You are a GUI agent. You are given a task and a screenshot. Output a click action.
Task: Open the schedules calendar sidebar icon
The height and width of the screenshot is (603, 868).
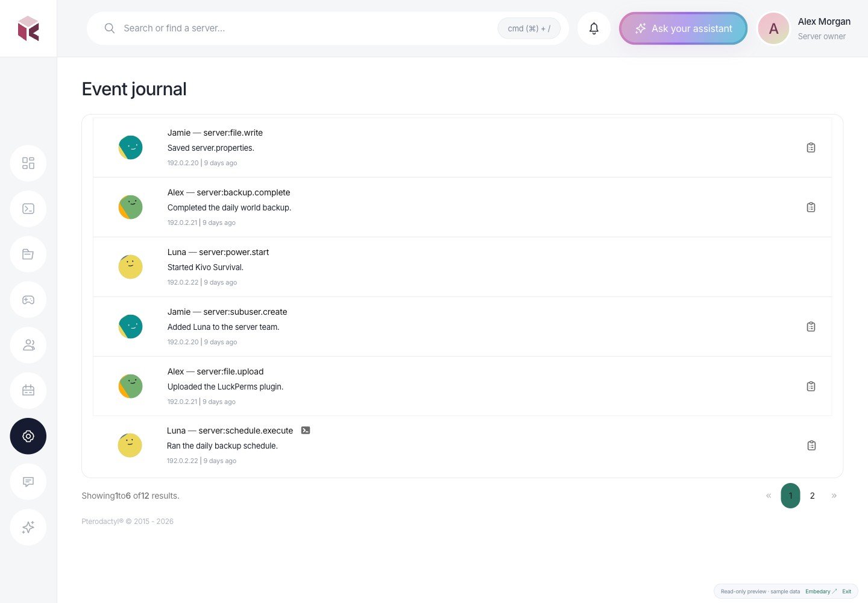[x=28, y=391]
